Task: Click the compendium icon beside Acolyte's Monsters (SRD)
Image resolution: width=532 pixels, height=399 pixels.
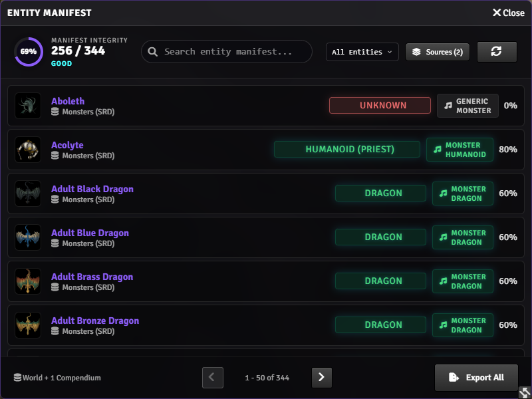Action: pyautogui.click(x=55, y=156)
